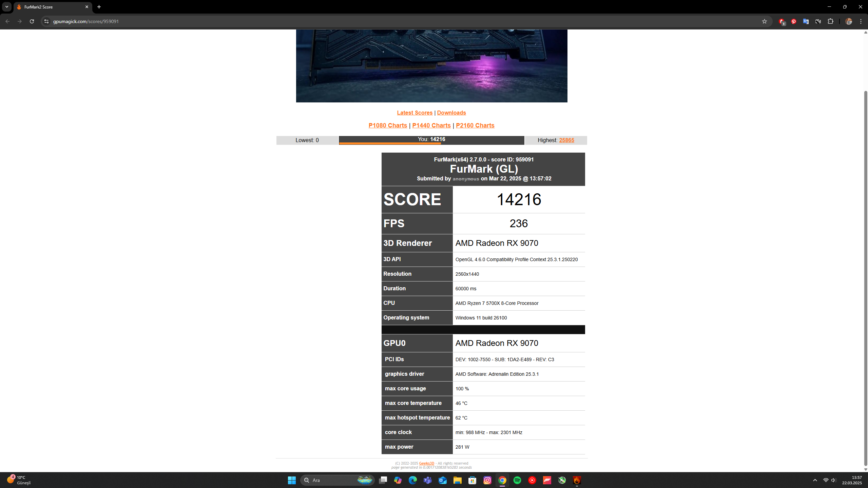This screenshot has width=868, height=488.
Task: Bookmark this page with the star icon
Action: 764,21
